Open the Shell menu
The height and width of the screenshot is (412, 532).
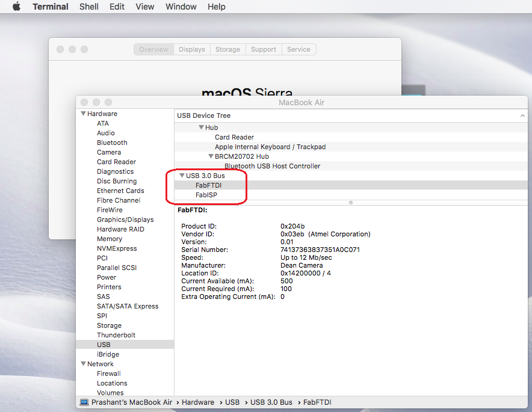pos(89,7)
